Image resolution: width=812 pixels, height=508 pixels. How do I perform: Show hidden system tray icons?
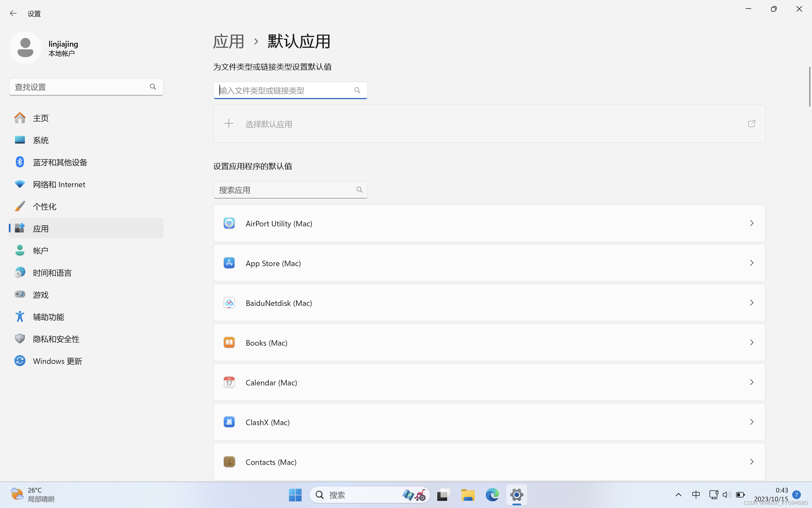tap(678, 495)
